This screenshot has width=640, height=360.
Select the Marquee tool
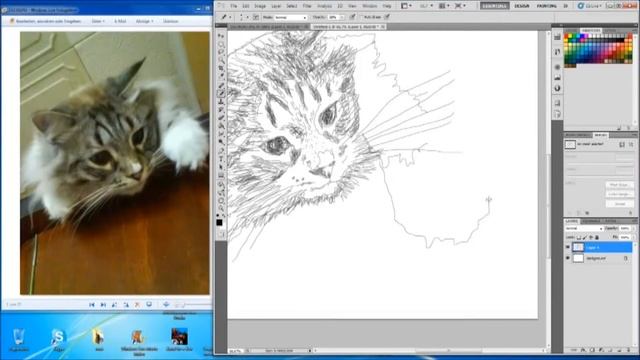(221, 44)
